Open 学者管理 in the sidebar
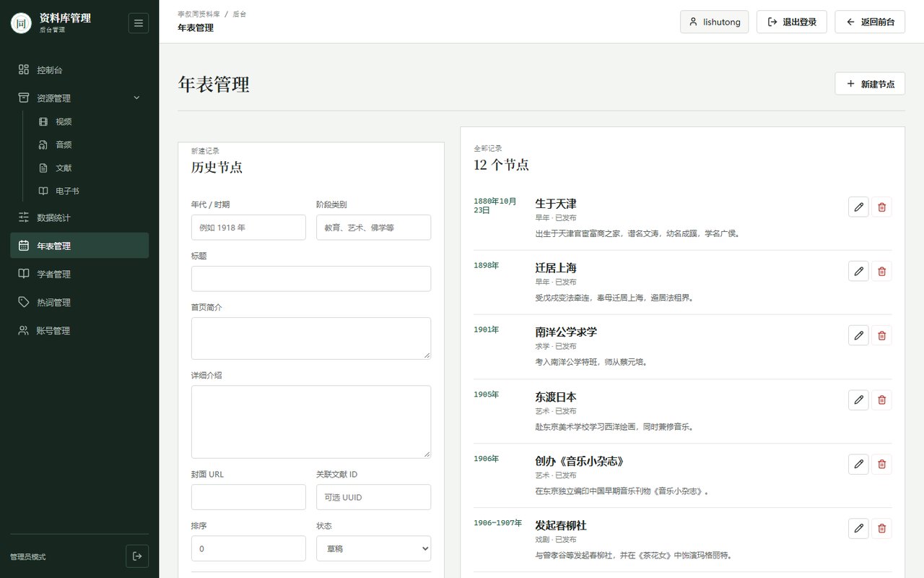The height and width of the screenshot is (578, 924). (x=79, y=274)
